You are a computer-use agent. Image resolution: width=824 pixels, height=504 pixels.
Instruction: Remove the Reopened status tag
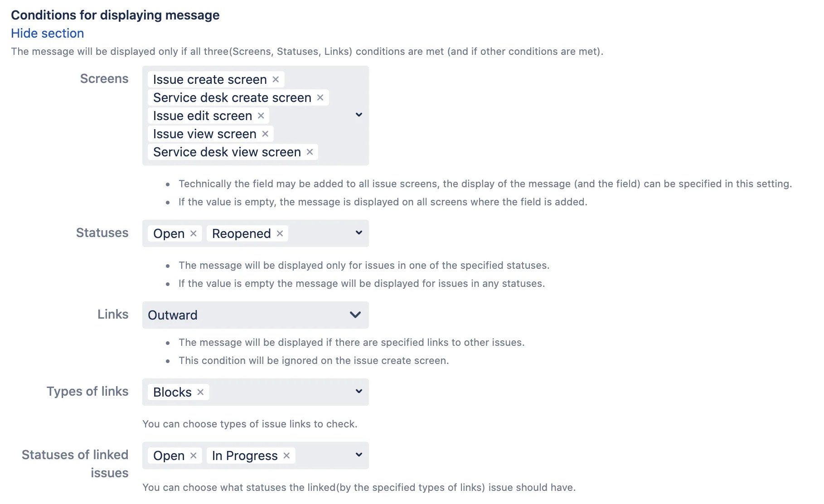pyautogui.click(x=280, y=233)
